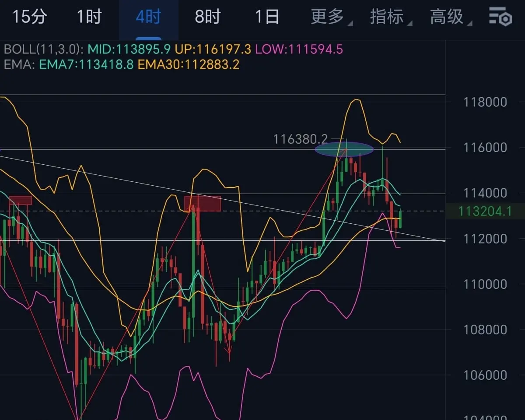Viewport: 525px width, 420px height.
Task: Click the UP:116197.3 value
Action: [213, 49]
